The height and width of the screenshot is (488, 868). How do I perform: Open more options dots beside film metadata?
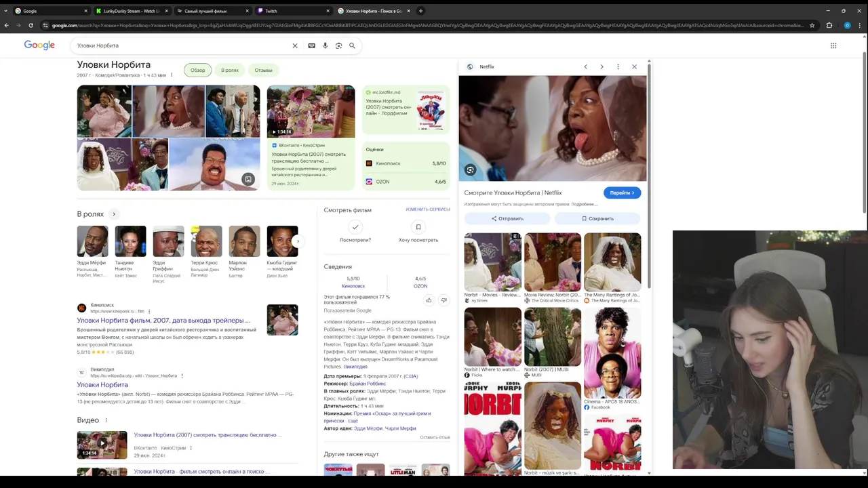click(172, 75)
